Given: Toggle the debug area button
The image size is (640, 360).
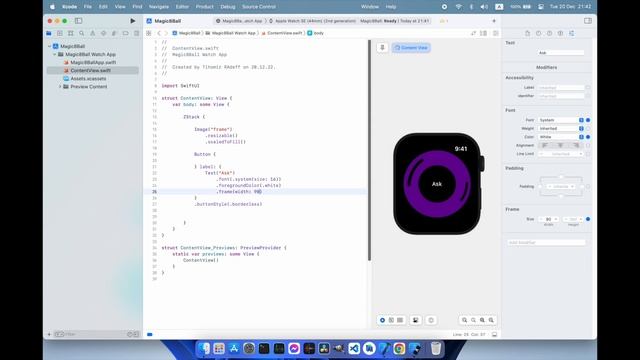Looking at the screenshot, I should (494, 334).
